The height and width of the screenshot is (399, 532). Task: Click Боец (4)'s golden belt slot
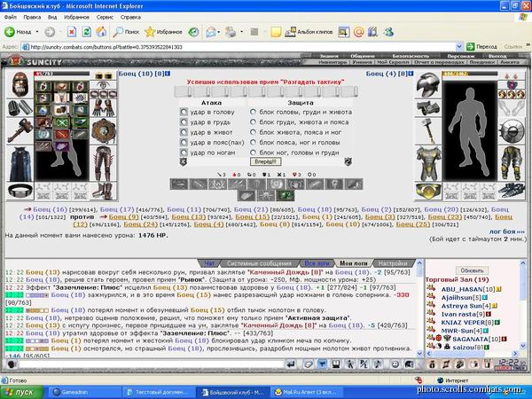pyautogui.click(x=428, y=191)
